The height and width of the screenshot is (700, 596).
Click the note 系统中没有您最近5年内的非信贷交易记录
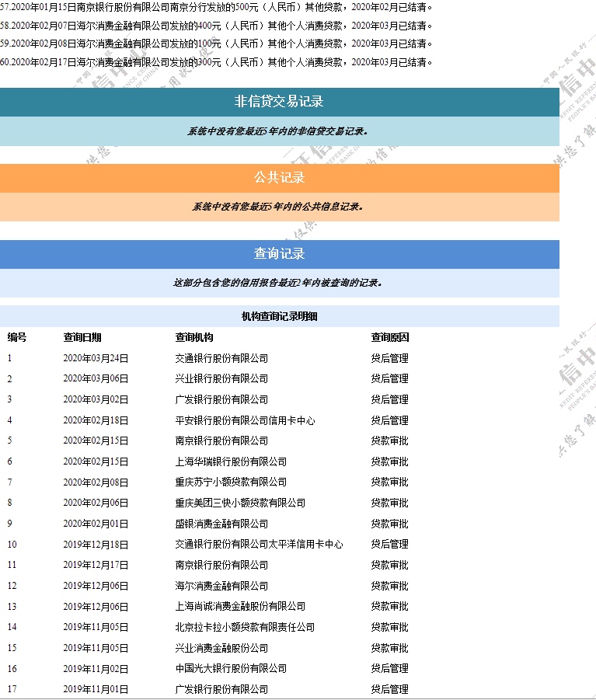[277, 131]
